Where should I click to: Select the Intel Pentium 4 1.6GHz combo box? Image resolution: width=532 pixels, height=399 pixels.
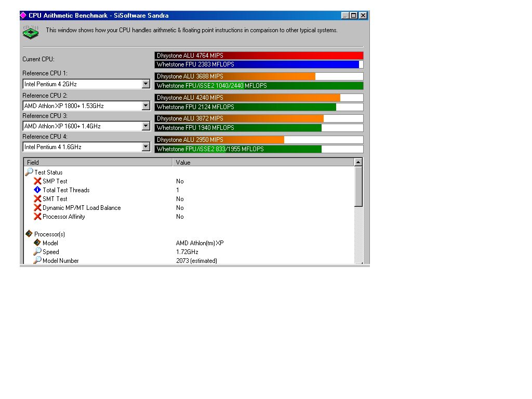[86, 147]
